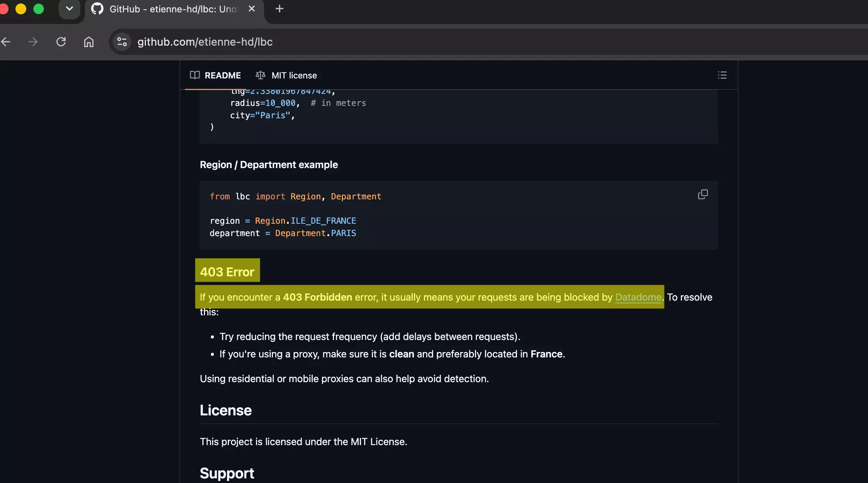Image resolution: width=868 pixels, height=483 pixels.
Task: Click the bullet about using a proxy
Action: [x=392, y=354]
